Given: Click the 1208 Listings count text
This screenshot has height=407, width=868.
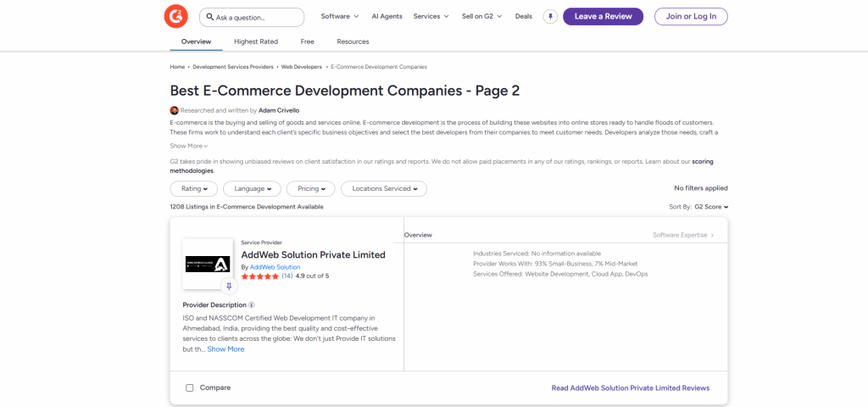Looking at the screenshot, I should point(247,207).
